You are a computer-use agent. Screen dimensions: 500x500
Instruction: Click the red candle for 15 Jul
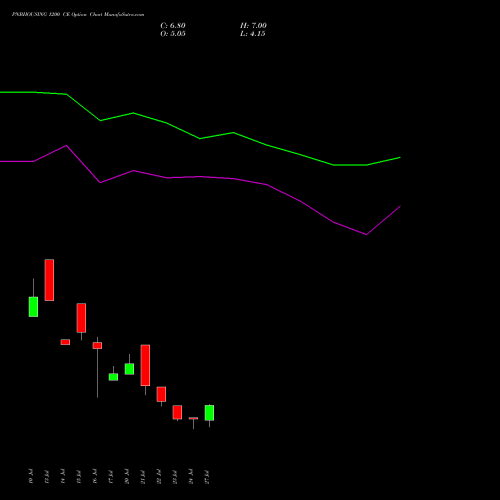click(81, 318)
